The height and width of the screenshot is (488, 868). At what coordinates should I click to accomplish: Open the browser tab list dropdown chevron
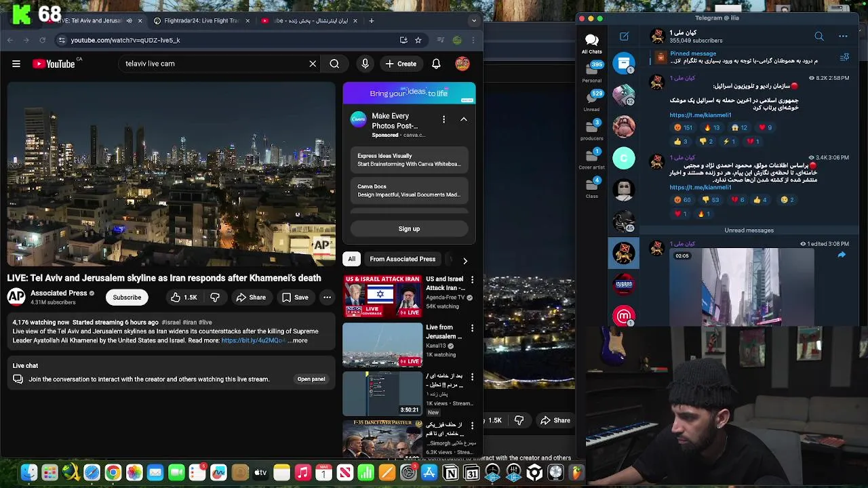coord(474,20)
